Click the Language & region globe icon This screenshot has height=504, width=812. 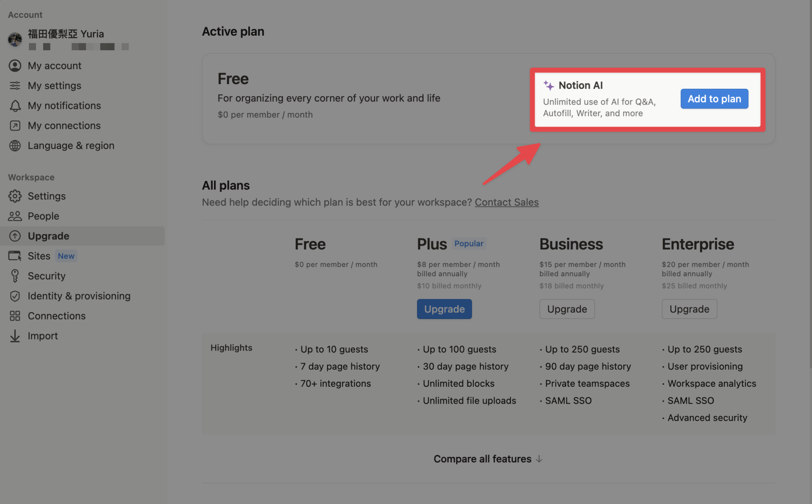[15, 146]
